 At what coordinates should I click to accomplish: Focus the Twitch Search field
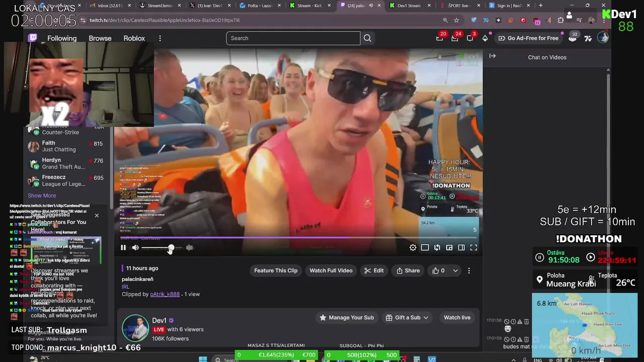point(293,38)
